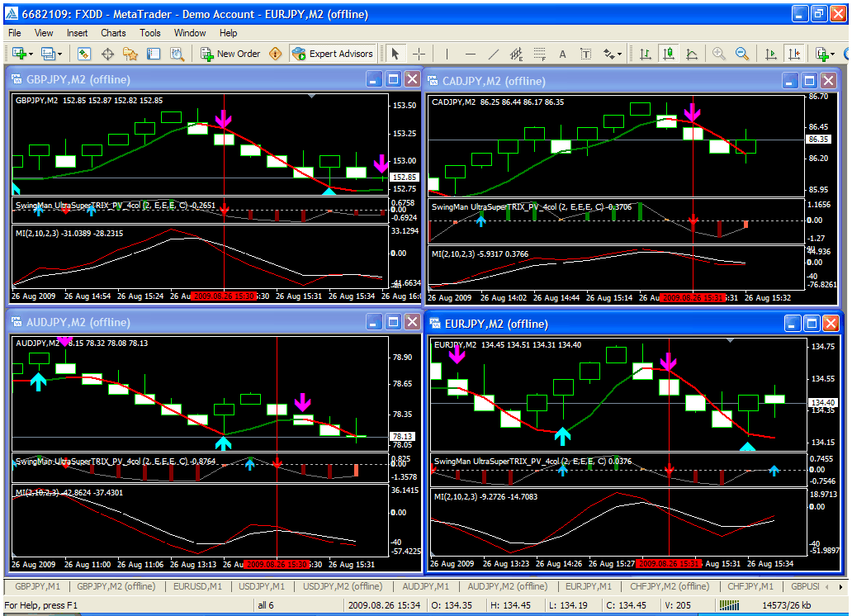Click the connection status bars icon
This screenshot has height=616, width=852.
pos(729,605)
